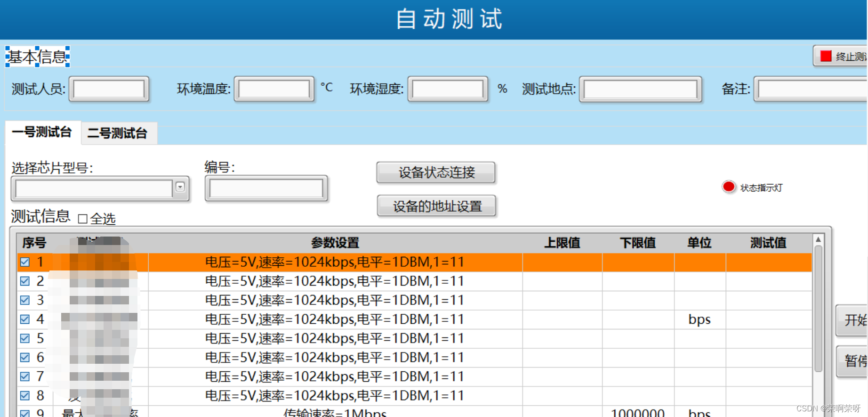Click the parameter text in row 5

335,338
